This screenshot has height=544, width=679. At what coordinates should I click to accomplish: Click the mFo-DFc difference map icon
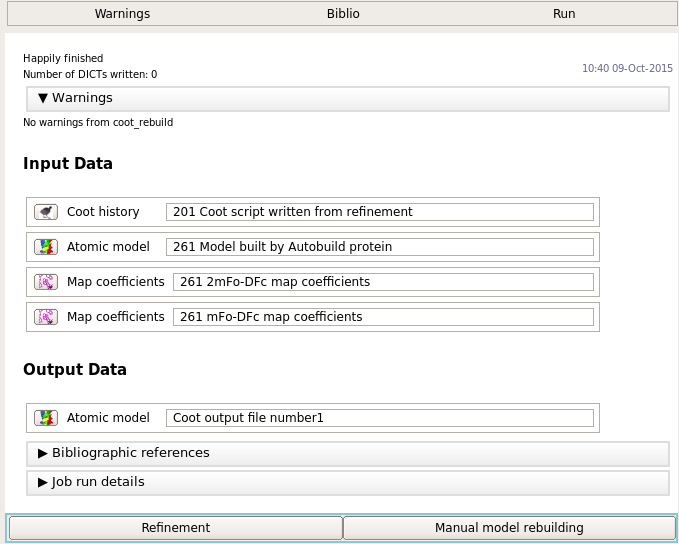[45, 317]
